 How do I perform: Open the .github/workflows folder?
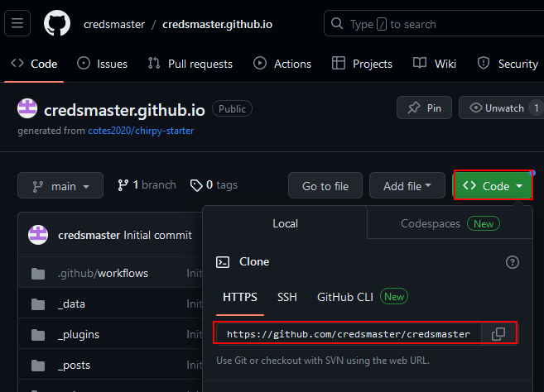coord(103,273)
